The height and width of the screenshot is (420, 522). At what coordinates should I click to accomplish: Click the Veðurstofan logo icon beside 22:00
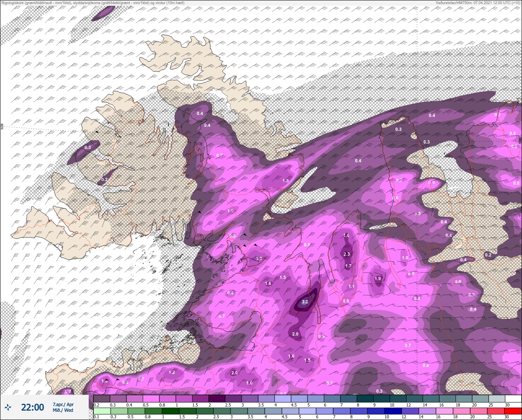click(8, 407)
